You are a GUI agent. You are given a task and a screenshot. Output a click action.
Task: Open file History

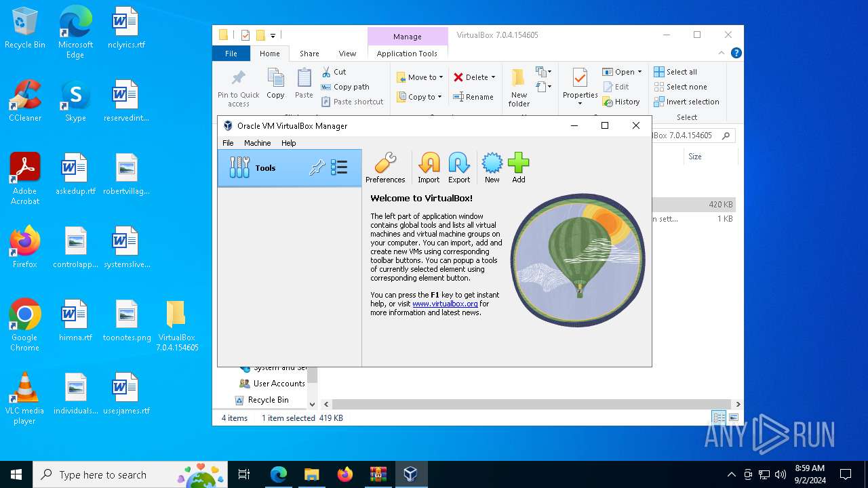point(620,102)
